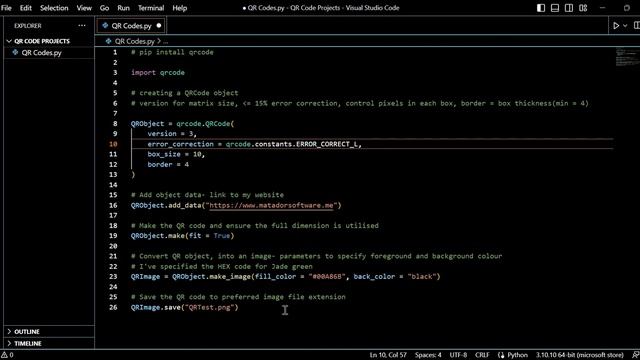Click the "# creating a QRCode object" comment
This screenshot has height=360, width=640.
[184, 93]
